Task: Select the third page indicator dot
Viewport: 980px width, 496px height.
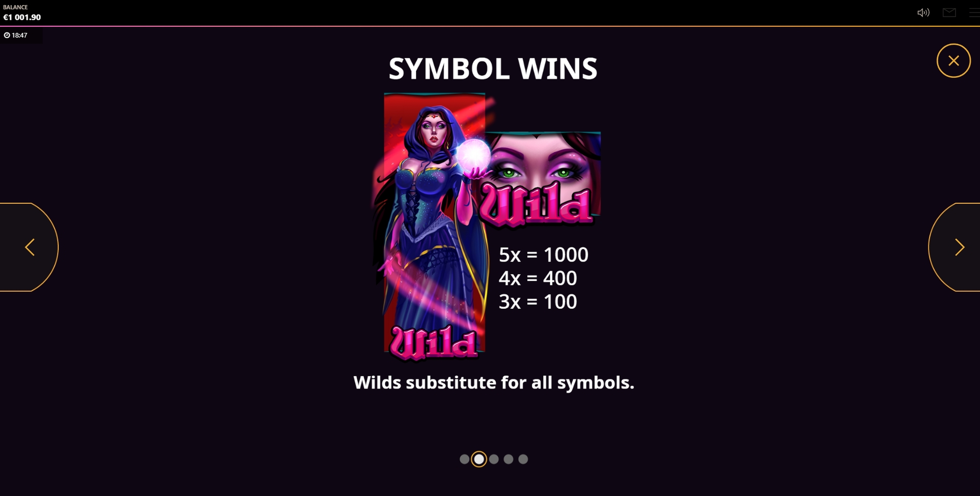Action: coord(494,459)
